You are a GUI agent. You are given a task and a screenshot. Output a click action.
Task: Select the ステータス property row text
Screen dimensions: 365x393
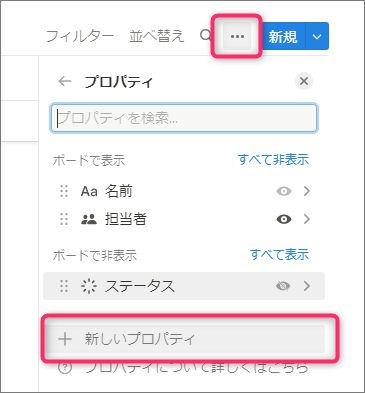click(x=140, y=286)
